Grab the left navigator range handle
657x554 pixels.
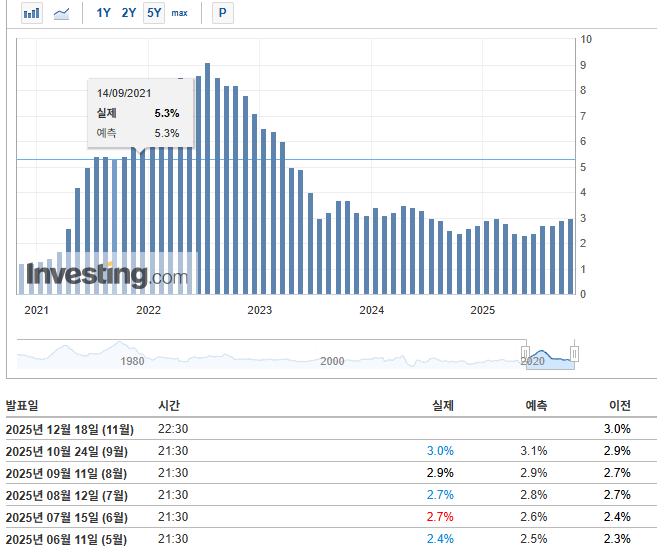(525, 353)
